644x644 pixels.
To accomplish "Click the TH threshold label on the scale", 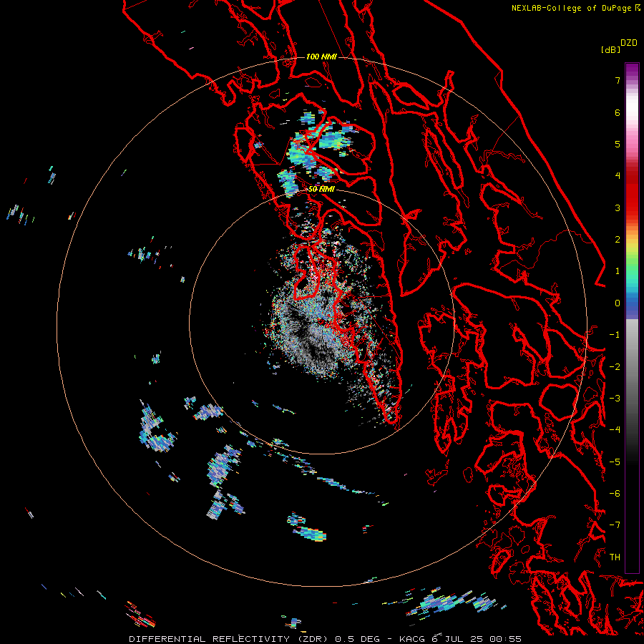I will coord(615,557).
